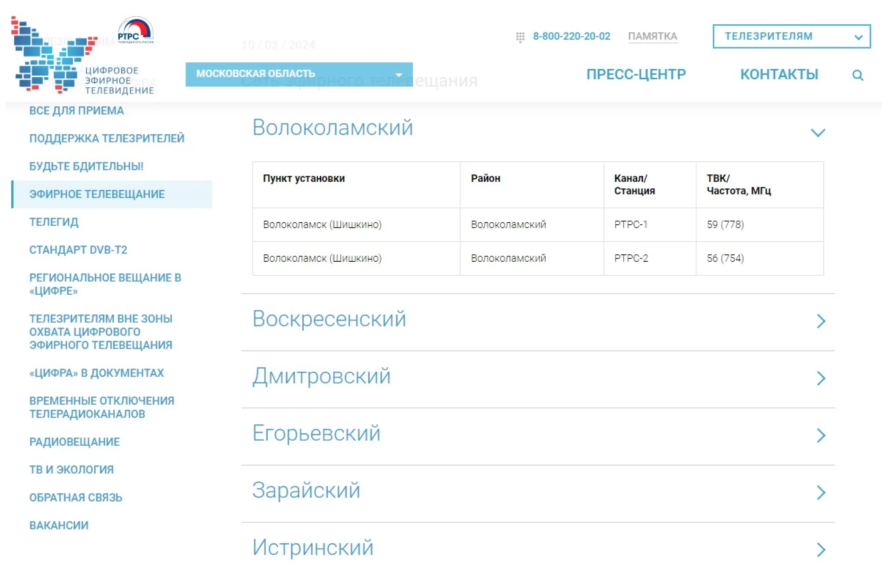The height and width of the screenshot is (588, 882).
Task: Collapse the Волоколамский section chevron
Action: coord(818,132)
